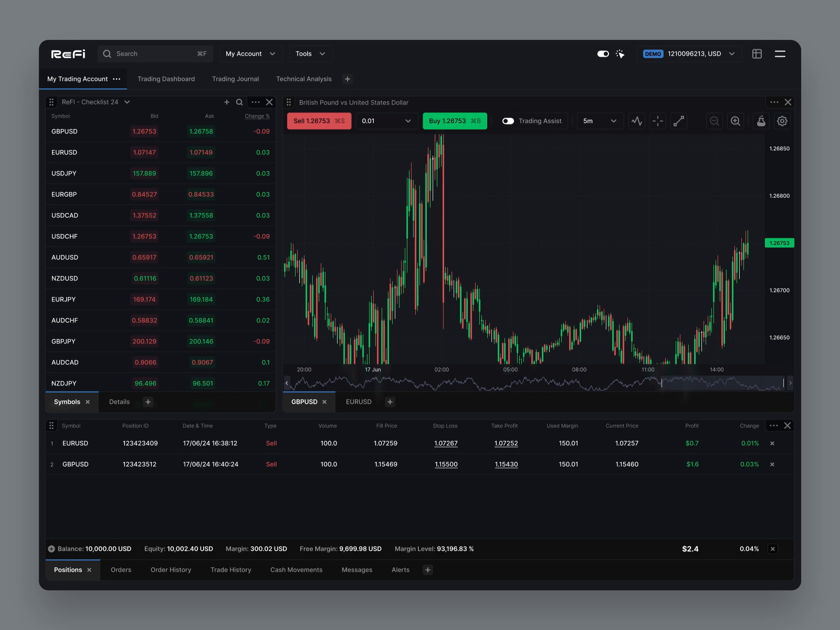Enable the Trading Assist switch
Viewport: 840px width, 630px height.
click(x=508, y=121)
